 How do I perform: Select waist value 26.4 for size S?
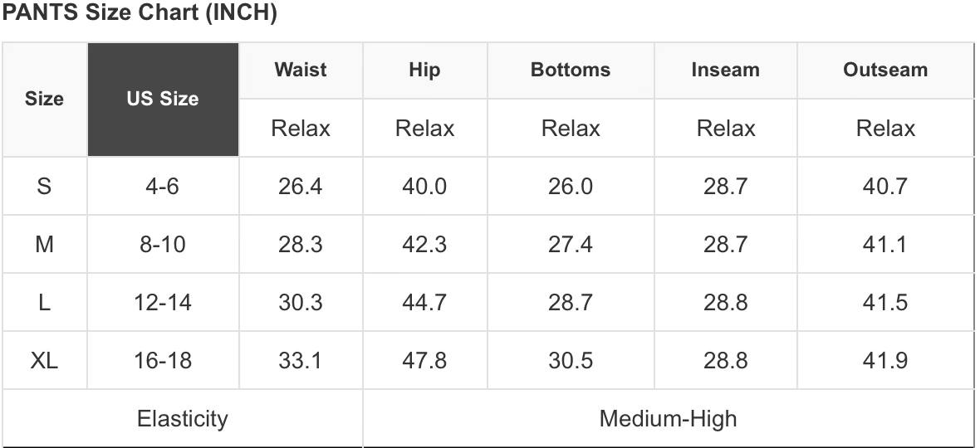pyautogui.click(x=301, y=187)
